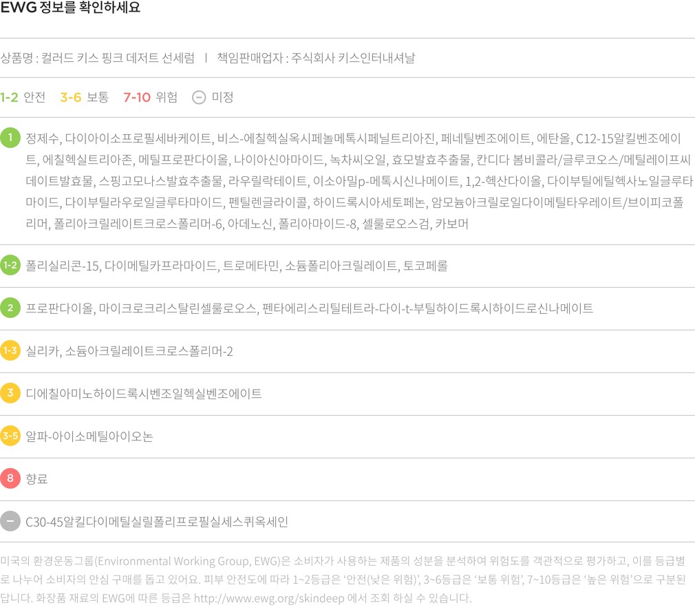Select the gray undetermined dash badge

(x=10, y=521)
